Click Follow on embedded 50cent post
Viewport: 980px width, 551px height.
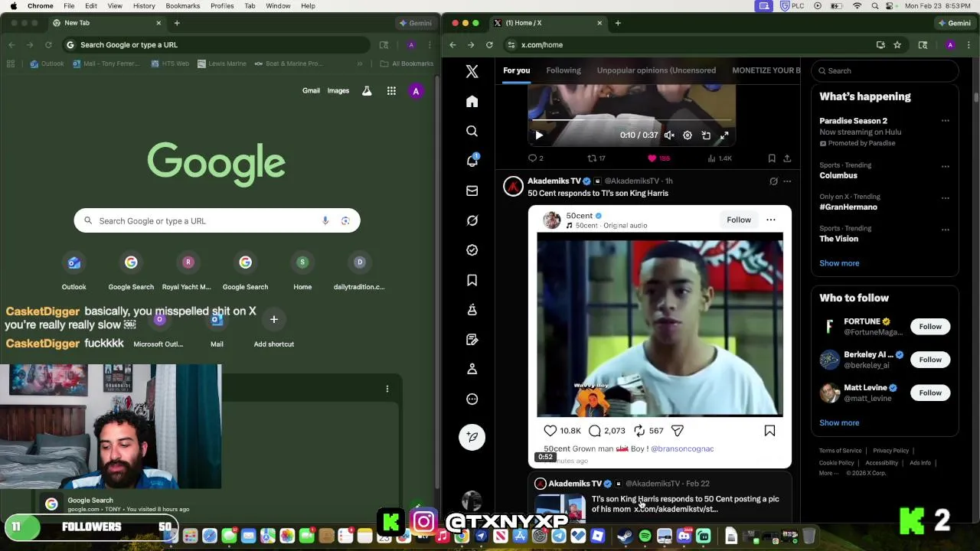click(739, 220)
